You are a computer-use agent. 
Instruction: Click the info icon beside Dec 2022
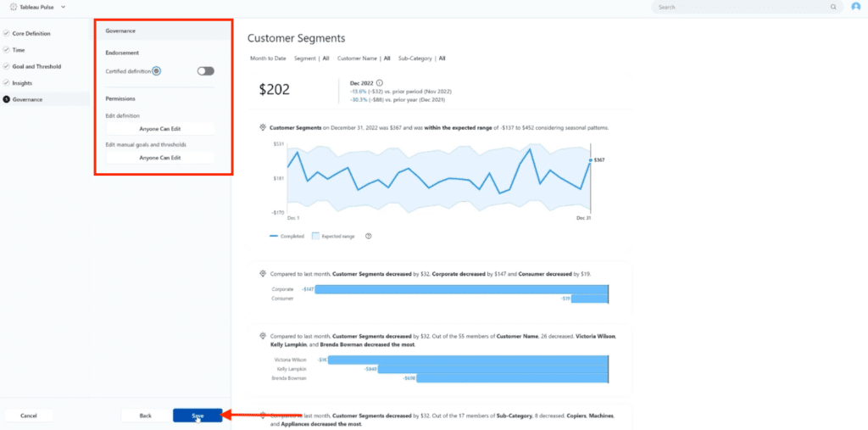379,82
